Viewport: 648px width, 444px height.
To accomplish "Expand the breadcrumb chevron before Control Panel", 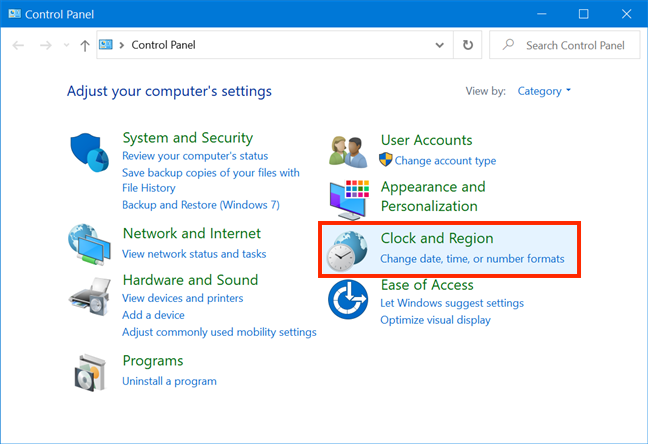I will pyautogui.click(x=122, y=45).
